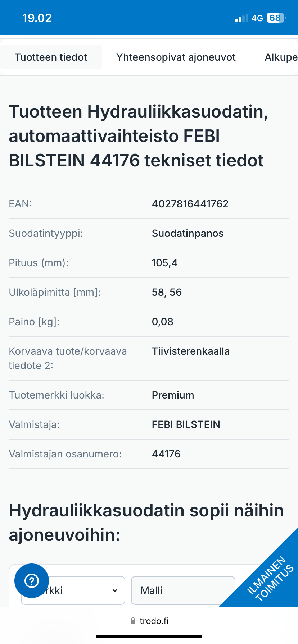This screenshot has height=644, width=298.
Task: Open the Malli model selector
Action: [183, 590]
